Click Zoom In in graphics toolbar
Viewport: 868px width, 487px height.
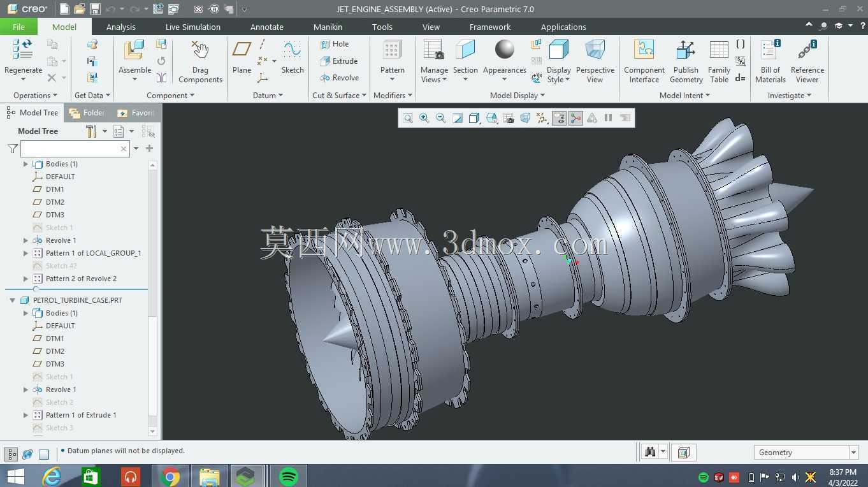(x=424, y=118)
